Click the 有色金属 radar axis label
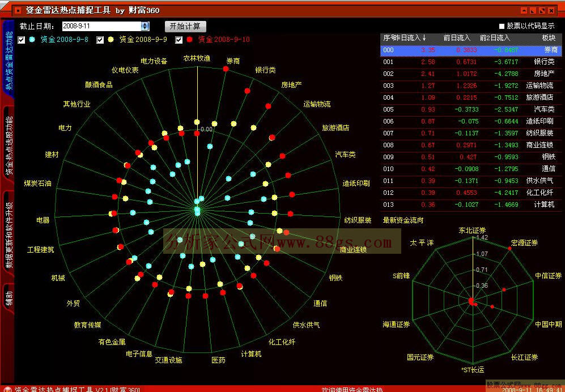Image resolution: width=565 pixels, height=392 pixels. (x=112, y=342)
